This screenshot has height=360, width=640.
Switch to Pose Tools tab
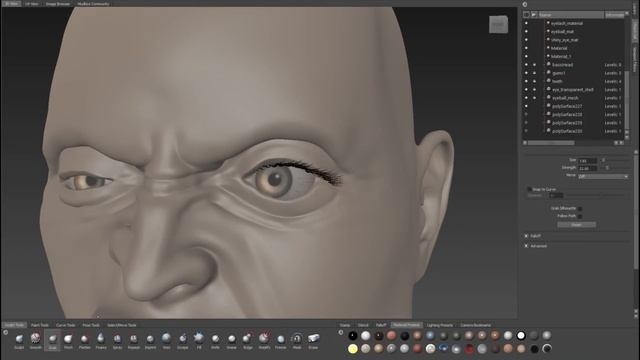click(91, 325)
